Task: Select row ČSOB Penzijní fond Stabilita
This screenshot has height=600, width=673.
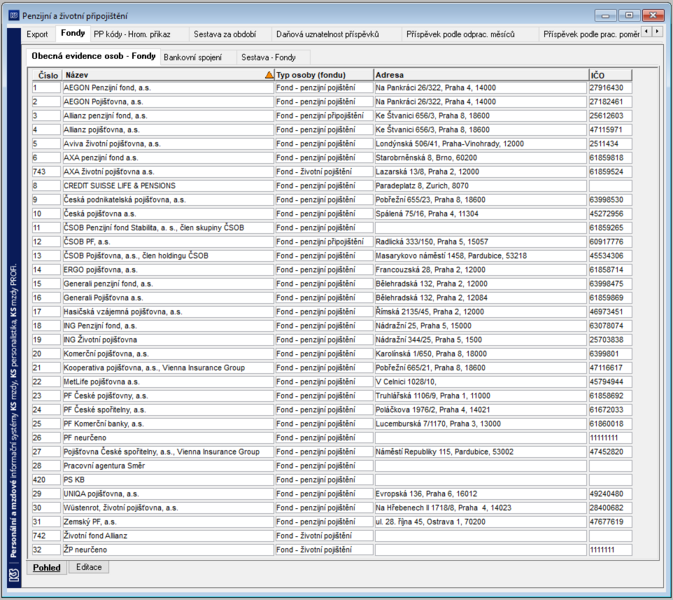Action: (x=332, y=228)
